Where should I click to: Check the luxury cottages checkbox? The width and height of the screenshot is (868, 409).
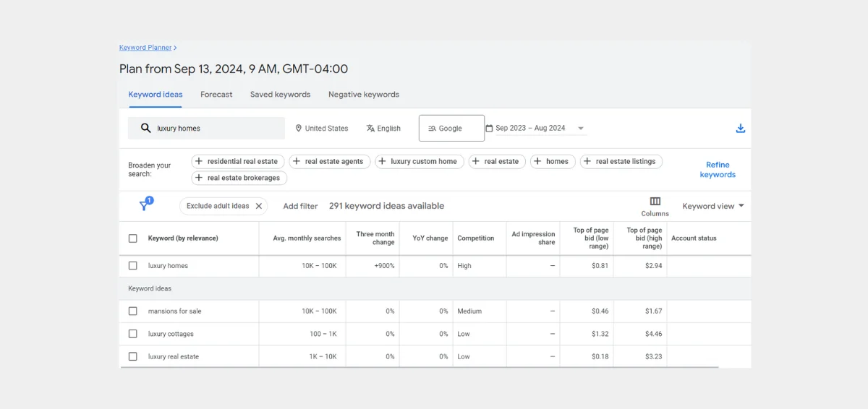coord(132,334)
